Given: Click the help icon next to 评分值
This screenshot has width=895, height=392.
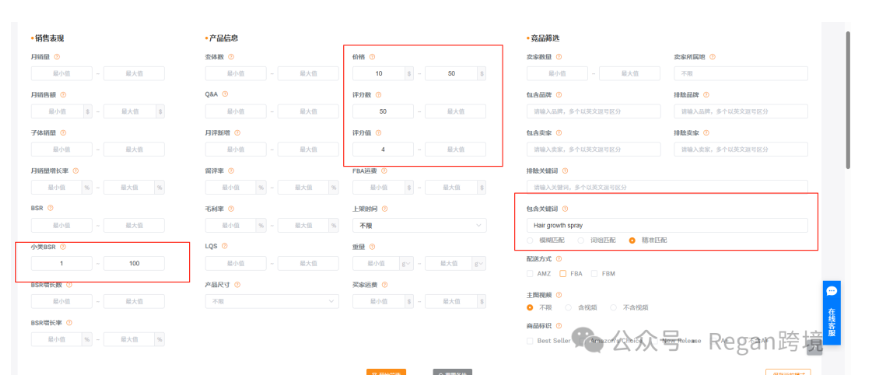Looking at the screenshot, I should coord(378,132).
